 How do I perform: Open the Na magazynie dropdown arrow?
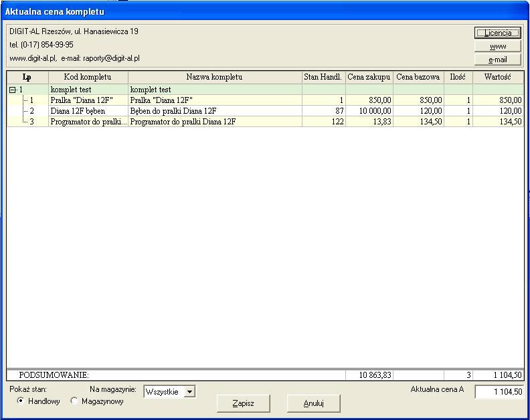tap(190, 392)
